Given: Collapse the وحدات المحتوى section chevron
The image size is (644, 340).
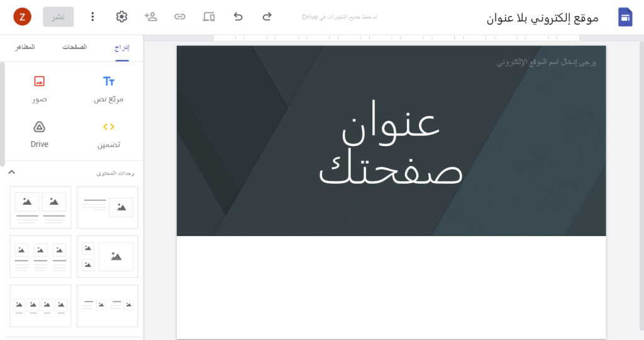Looking at the screenshot, I should [11, 173].
